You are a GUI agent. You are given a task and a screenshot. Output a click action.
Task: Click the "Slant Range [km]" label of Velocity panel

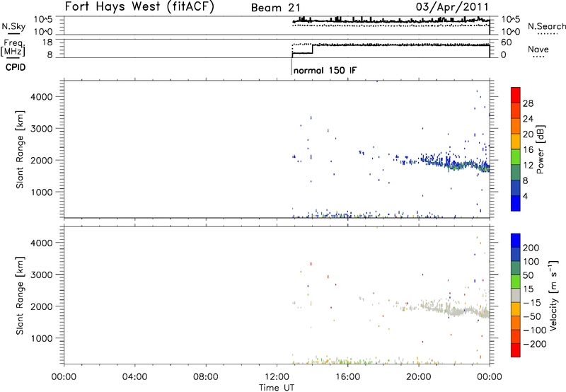tap(20, 296)
